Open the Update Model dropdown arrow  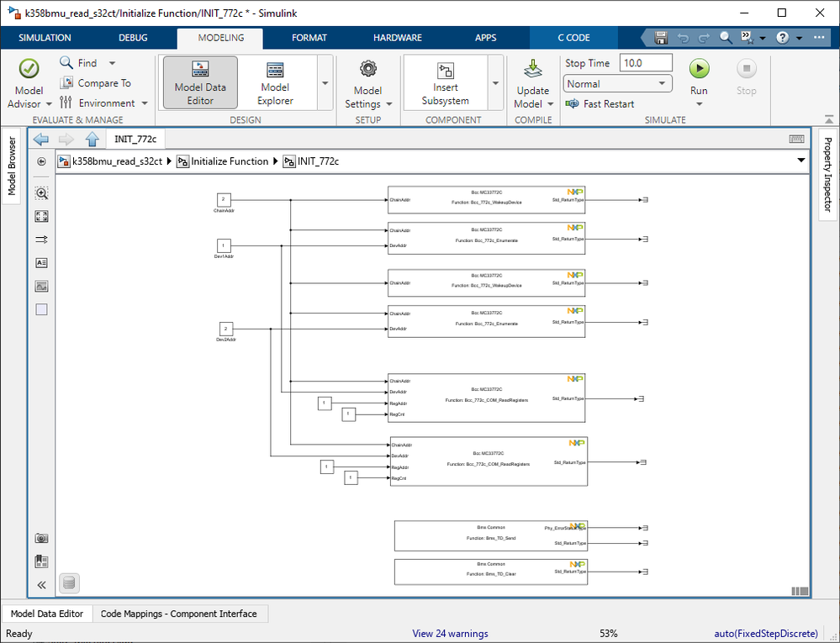pos(551,104)
